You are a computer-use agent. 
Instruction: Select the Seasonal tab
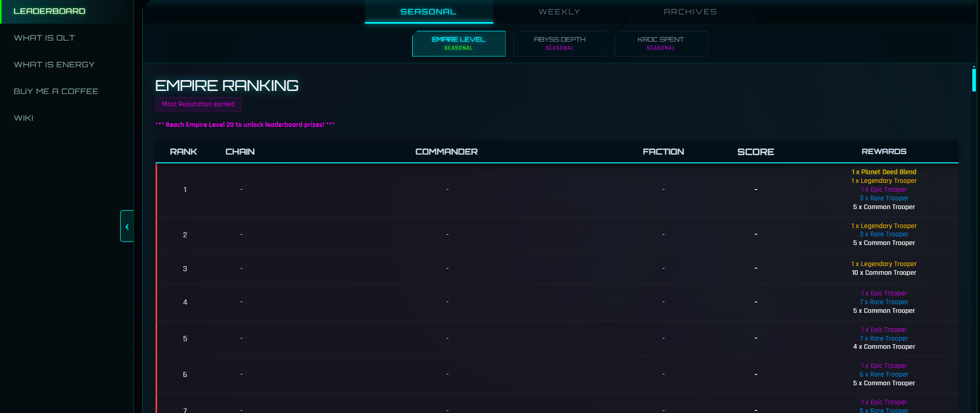point(428,12)
